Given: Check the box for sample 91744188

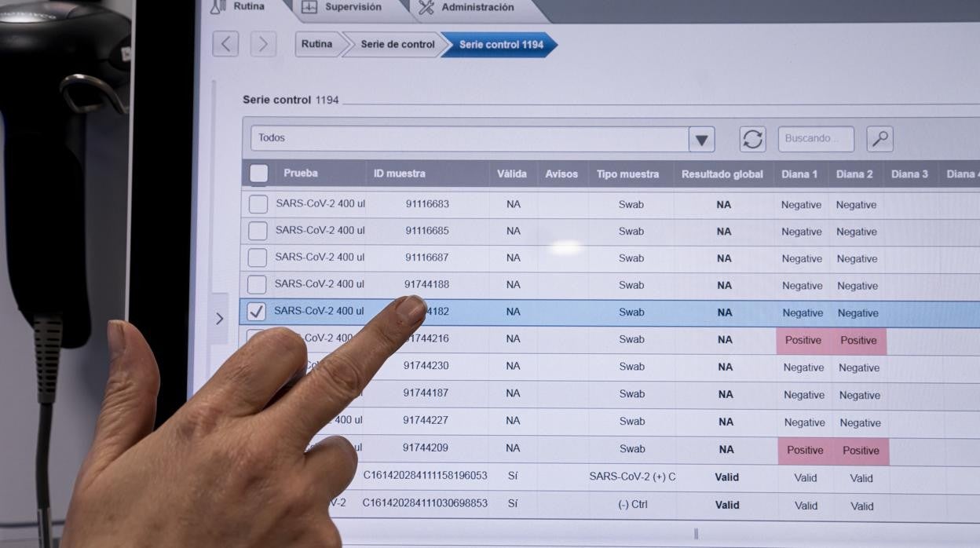Looking at the screenshot, I should 257,284.
